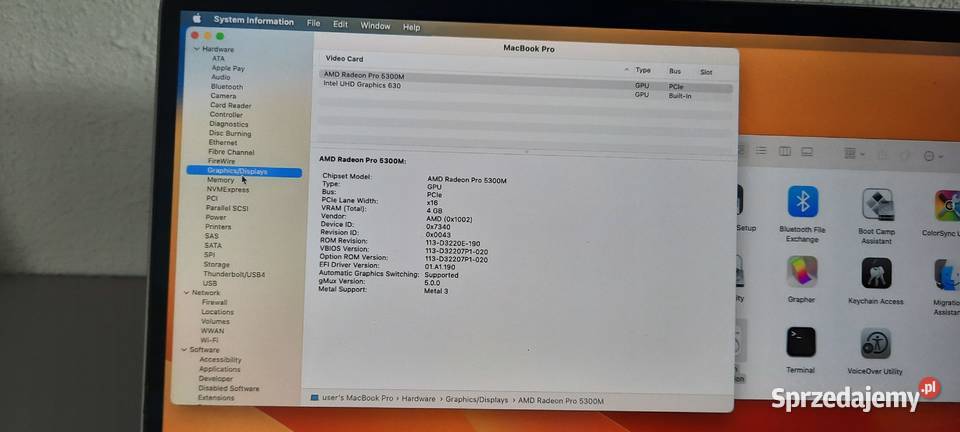This screenshot has width=960, height=432.
Task: Select FireWire in the sidebar
Action: point(221,161)
